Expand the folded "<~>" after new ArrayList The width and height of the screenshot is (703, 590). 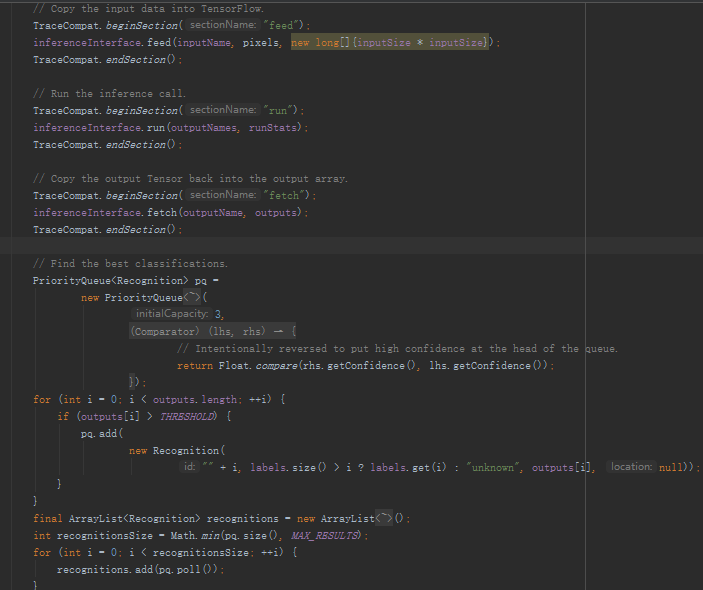pyautogui.click(x=384, y=519)
